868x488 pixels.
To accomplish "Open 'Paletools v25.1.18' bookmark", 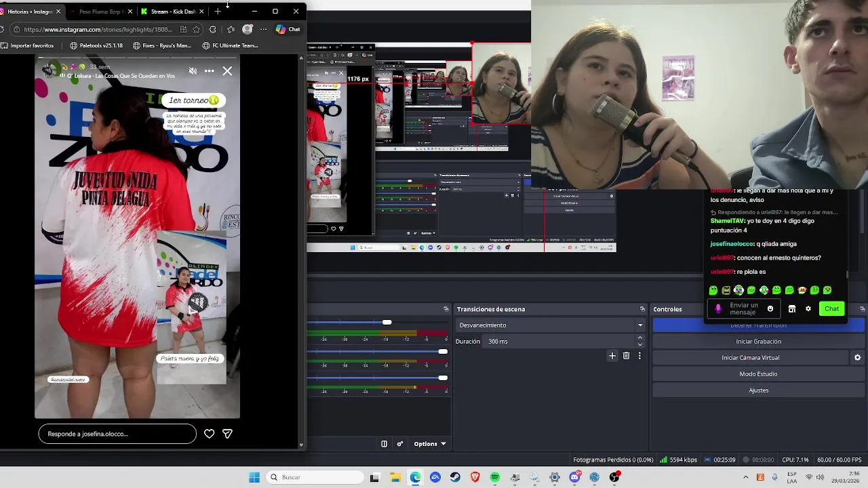I will [96, 45].
